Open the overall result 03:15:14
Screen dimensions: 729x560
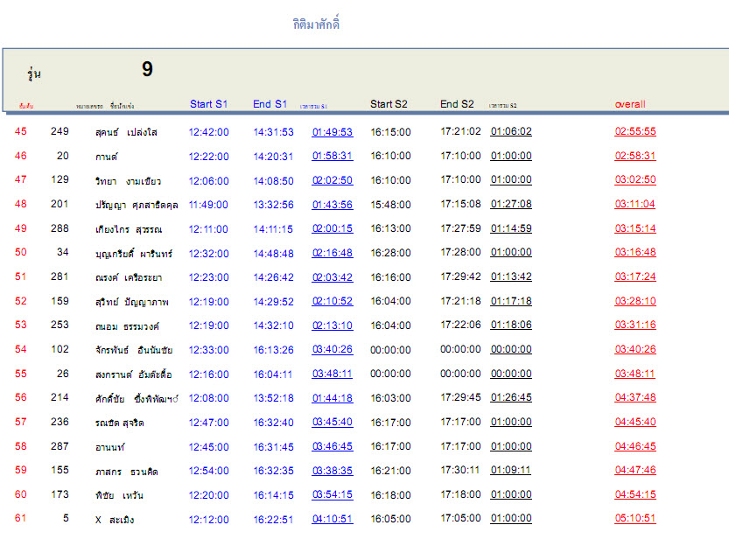click(635, 229)
